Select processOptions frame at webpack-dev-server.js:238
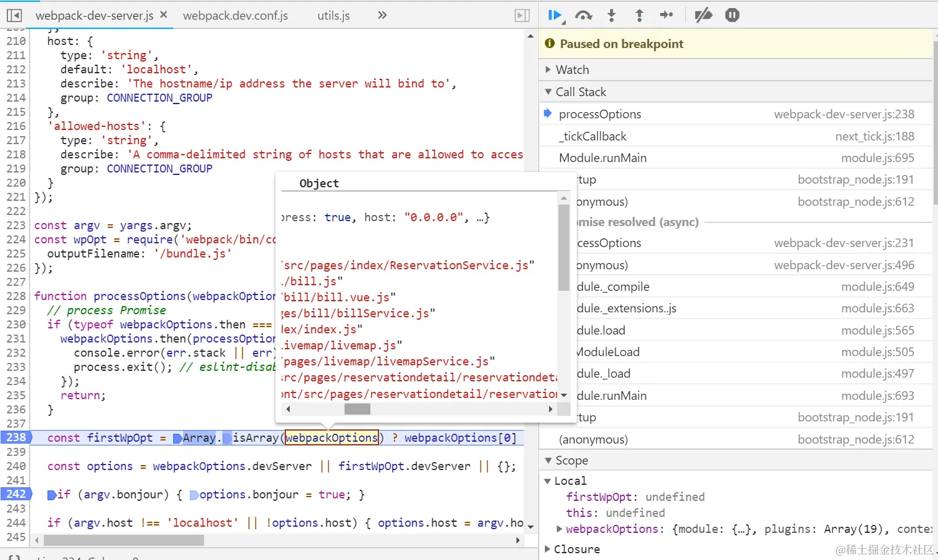The width and height of the screenshot is (938, 560). [735, 114]
